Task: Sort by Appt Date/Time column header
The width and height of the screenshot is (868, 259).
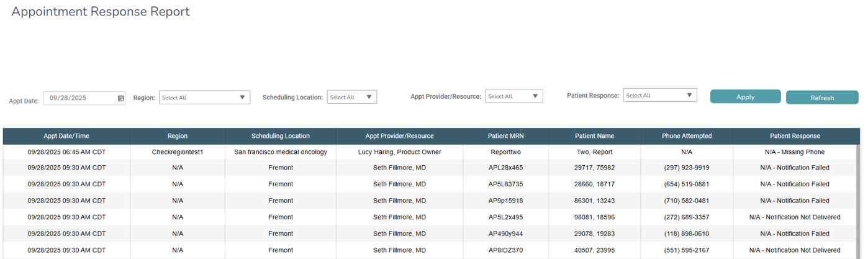Action: (x=66, y=136)
